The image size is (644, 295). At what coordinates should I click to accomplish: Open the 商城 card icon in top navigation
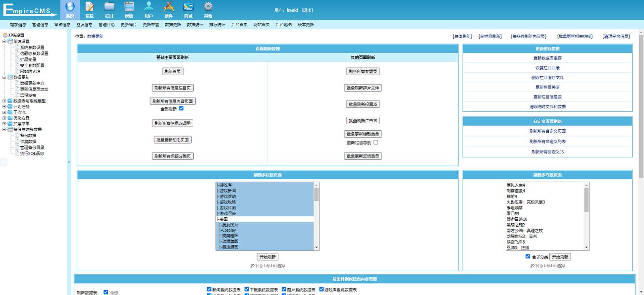(x=188, y=6)
